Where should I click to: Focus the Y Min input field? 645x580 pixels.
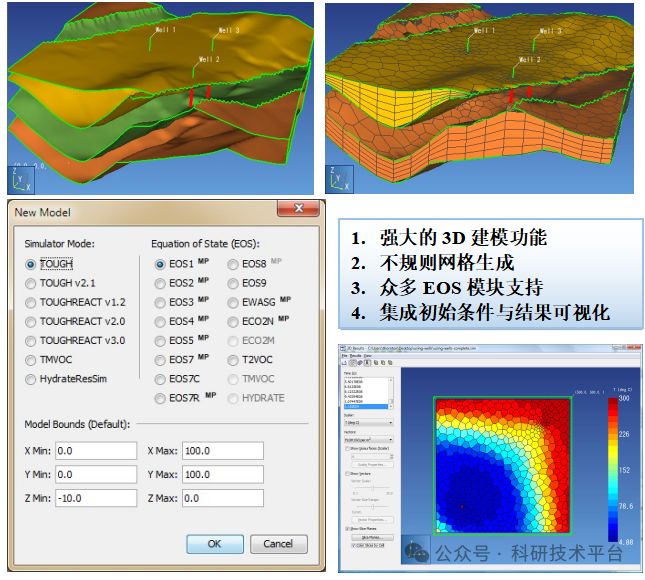click(x=96, y=475)
